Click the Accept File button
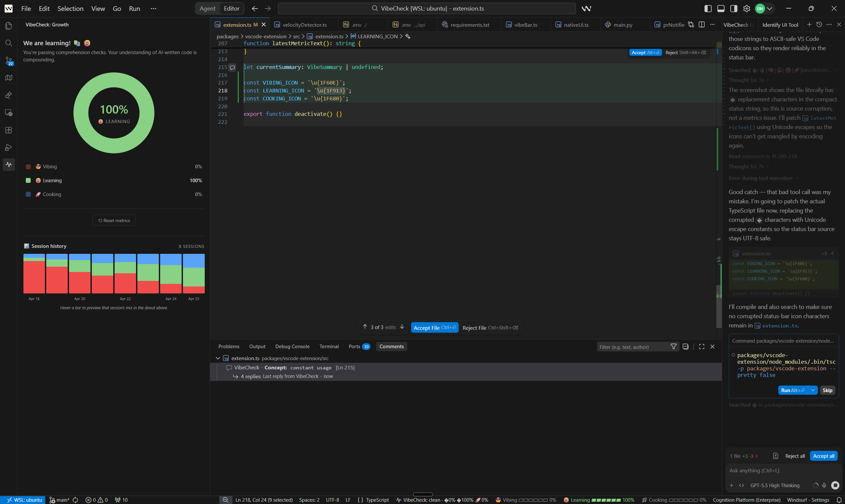This screenshot has height=504, width=845. [x=434, y=328]
